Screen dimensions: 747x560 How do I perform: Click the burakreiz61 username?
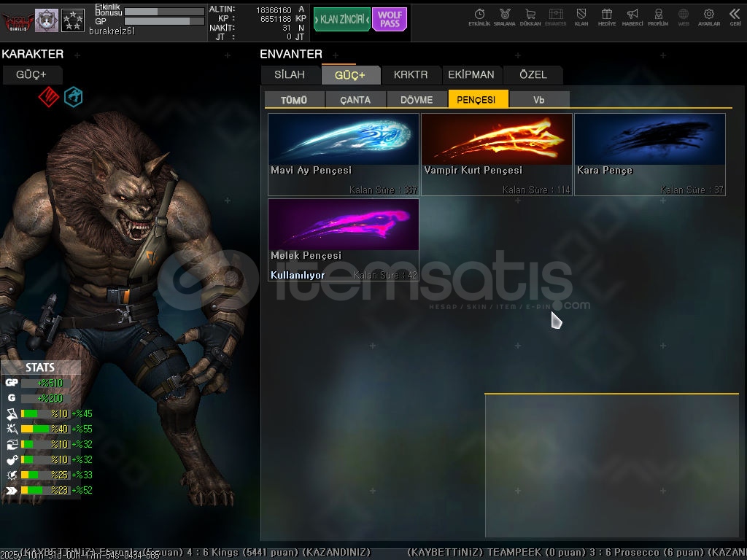pos(112,31)
